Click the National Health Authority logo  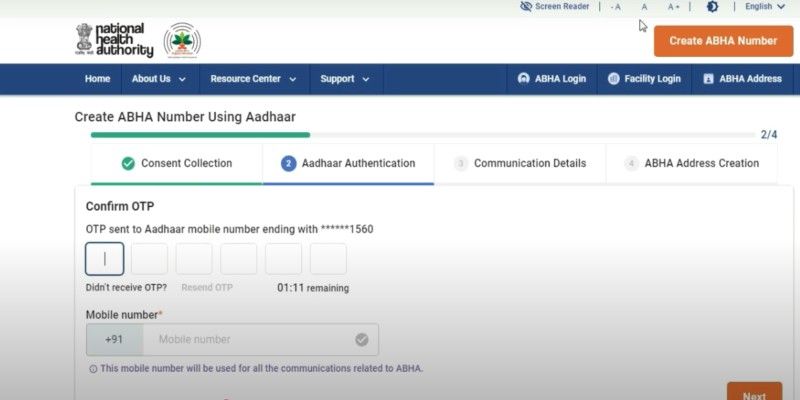coord(114,40)
